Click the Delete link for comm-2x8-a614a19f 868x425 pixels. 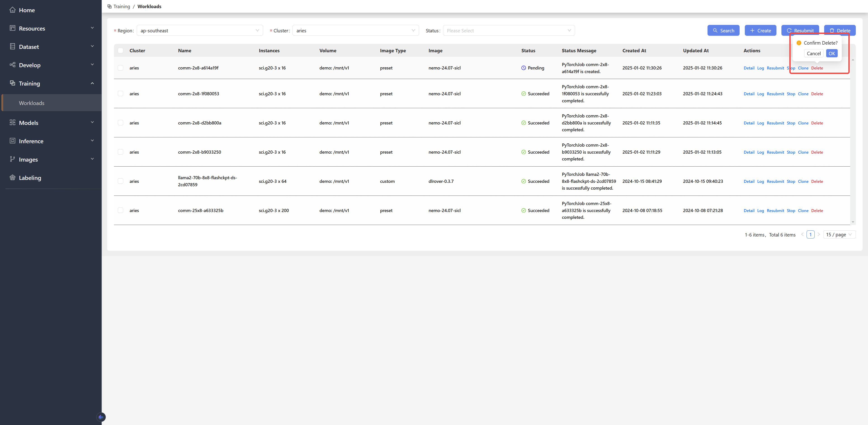(x=817, y=68)
